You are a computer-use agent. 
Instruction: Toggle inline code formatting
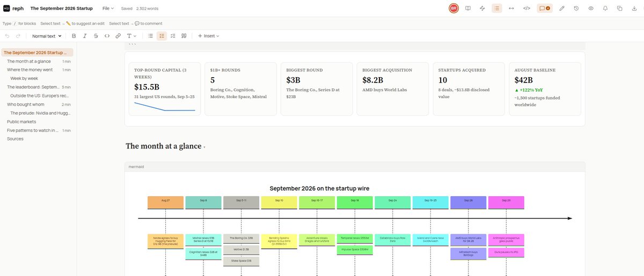pos(107,36)
